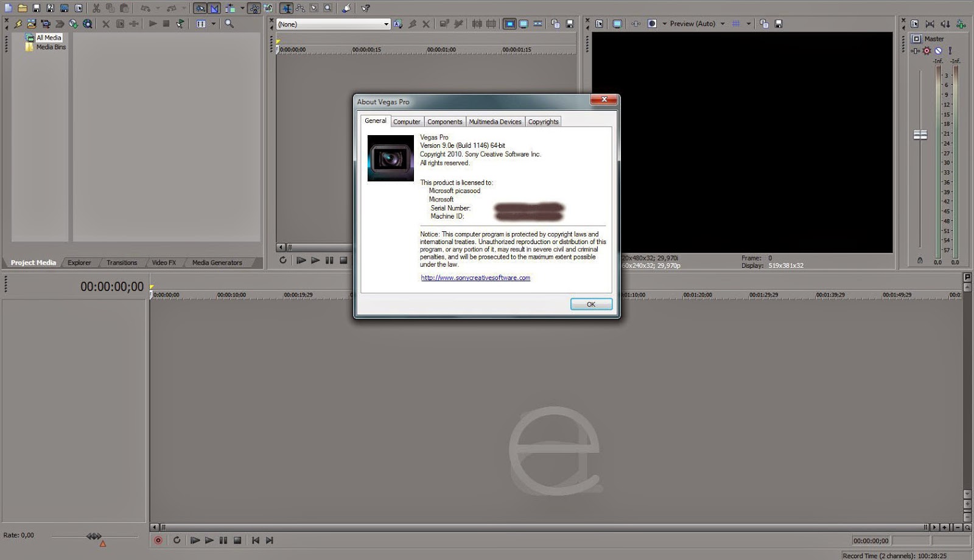
Task: Expand Video Preview overlays dropdown arrow
Action: tap(748, 24)
